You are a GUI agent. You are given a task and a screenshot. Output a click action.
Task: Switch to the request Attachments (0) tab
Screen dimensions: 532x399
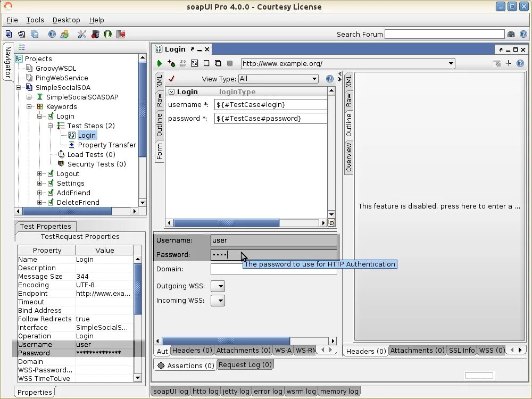click(x=243, y=350)
